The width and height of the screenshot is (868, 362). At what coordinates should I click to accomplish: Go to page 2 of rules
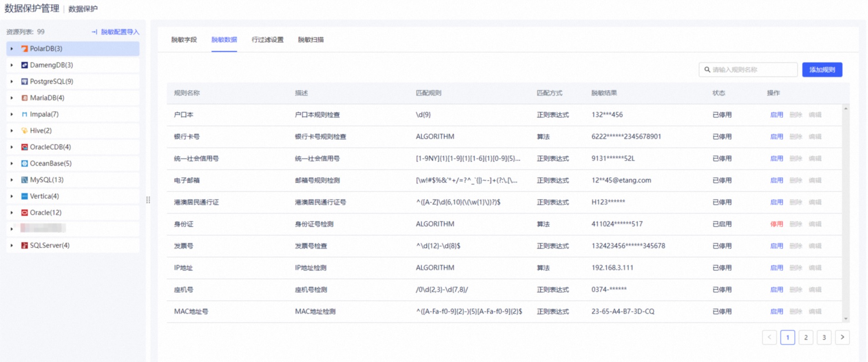[806, 337]
